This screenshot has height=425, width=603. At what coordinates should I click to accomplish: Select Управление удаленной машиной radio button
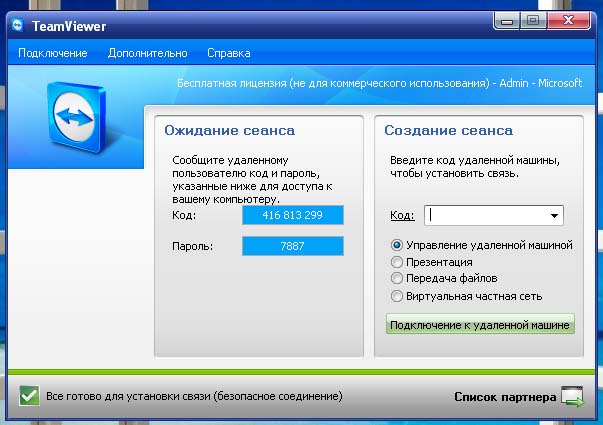click(x=396, y=245)
